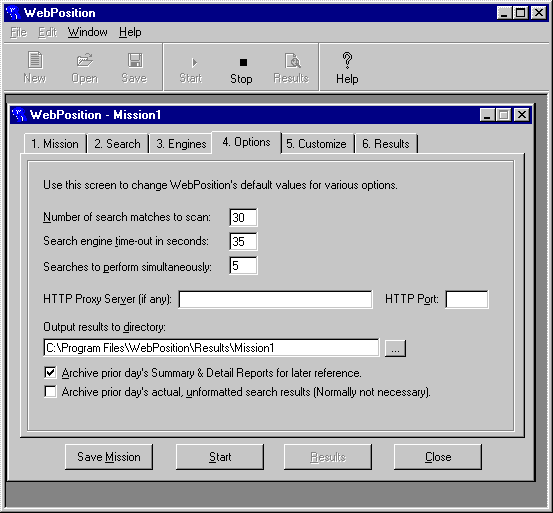Select the 4. Options tab
Image resolution: width=553 pixels, height=513 pixels.
tap(246, 142)
